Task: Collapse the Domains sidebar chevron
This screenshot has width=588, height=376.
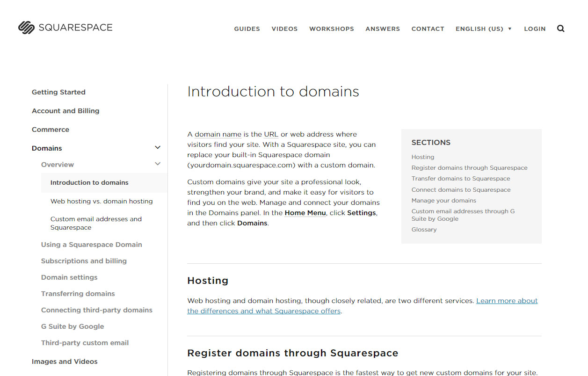Action: coord(158,148)
